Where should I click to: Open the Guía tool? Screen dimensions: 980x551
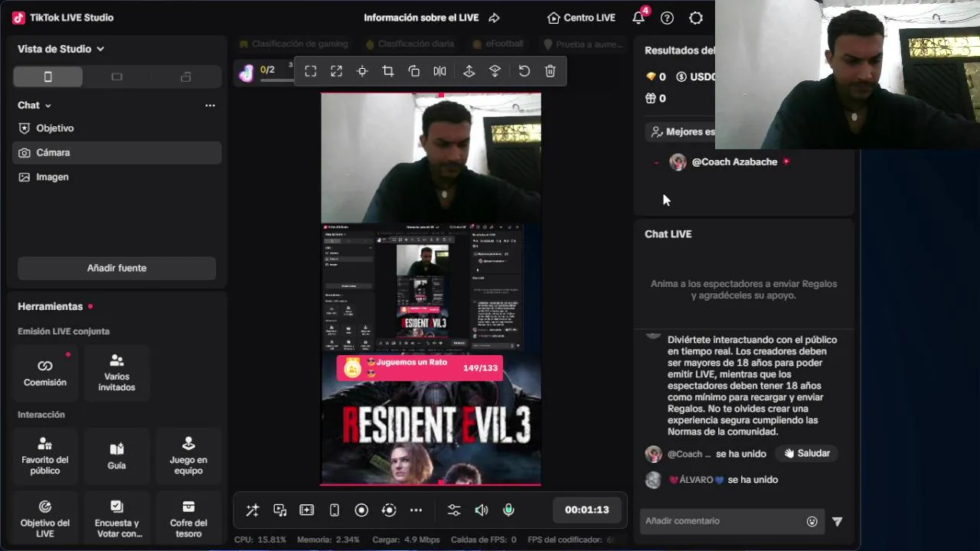(116, 456)
